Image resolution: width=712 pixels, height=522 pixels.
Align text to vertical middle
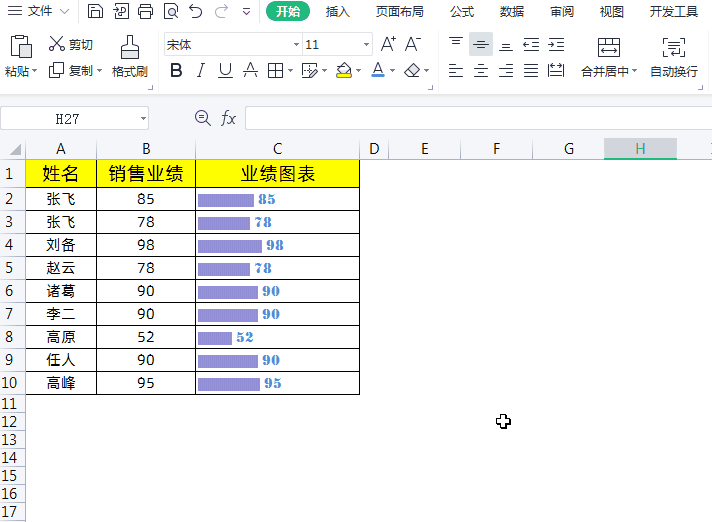[480, 44]
